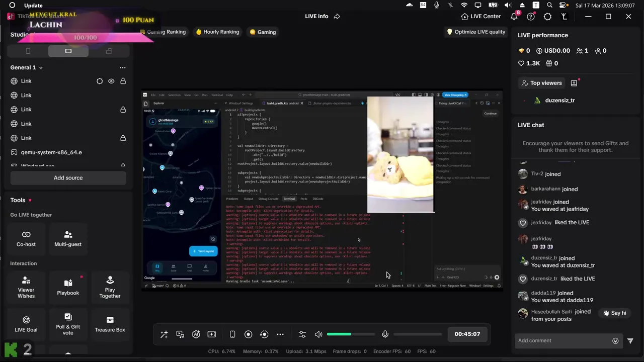Click the replay capture icon in the bottom toolbar
Screen dimensions: 644x362
point(264,334)
